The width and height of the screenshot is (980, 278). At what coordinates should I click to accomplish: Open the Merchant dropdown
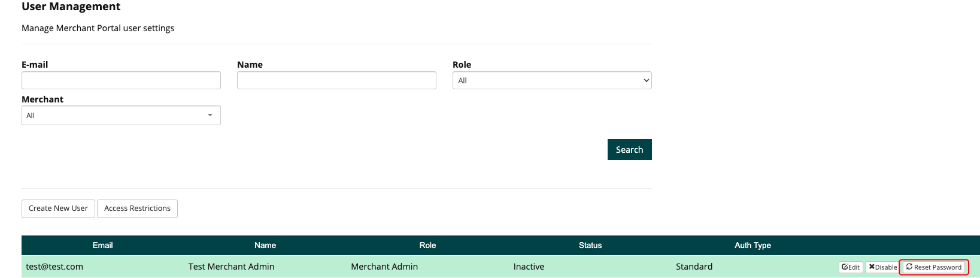pos(121,116)
